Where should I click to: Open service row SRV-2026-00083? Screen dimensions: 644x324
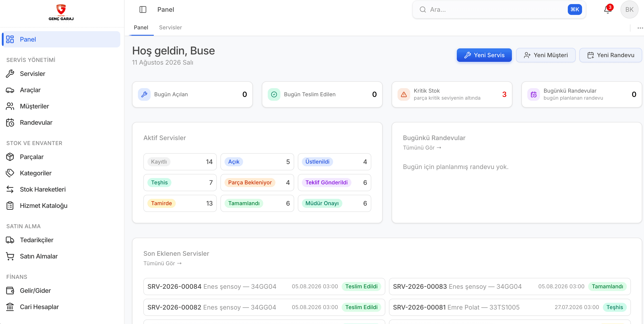pos(510,286)
